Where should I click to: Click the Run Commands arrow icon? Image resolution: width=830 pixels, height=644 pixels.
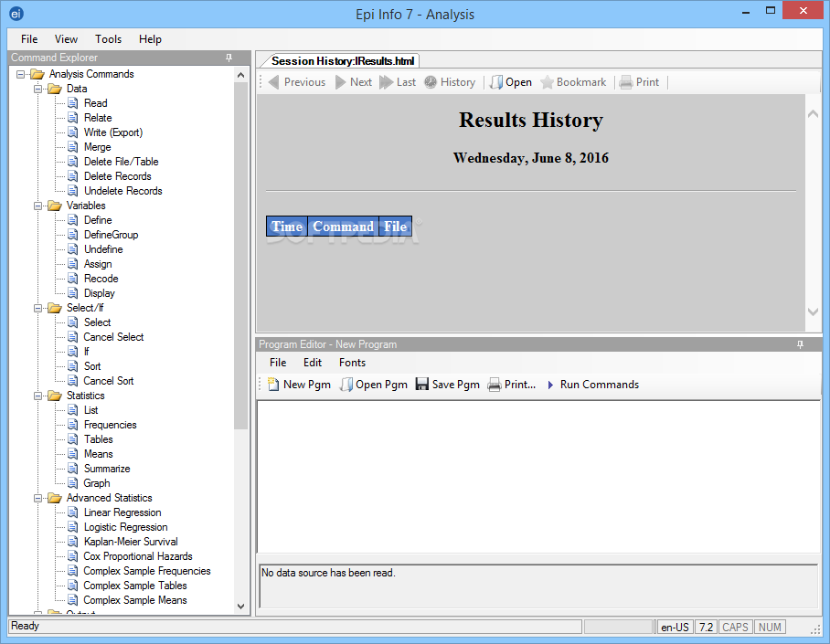tap(550, 385)
